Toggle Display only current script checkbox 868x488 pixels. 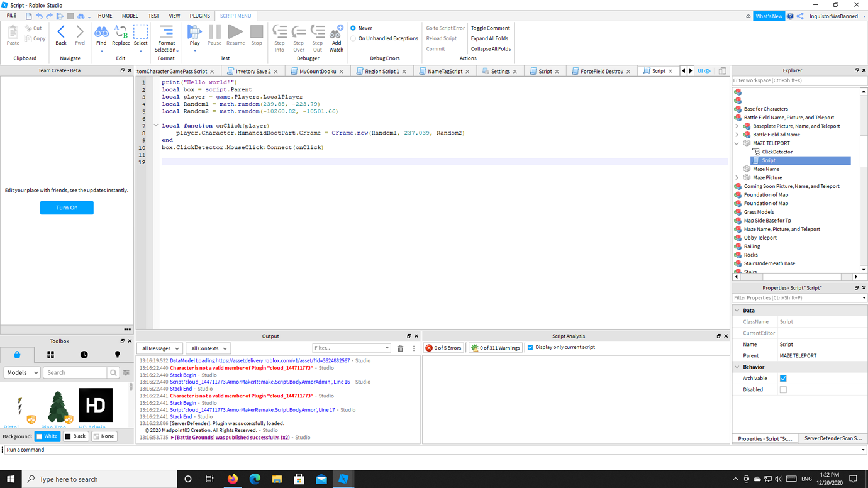pyautogui.click(x=530, y=347)
